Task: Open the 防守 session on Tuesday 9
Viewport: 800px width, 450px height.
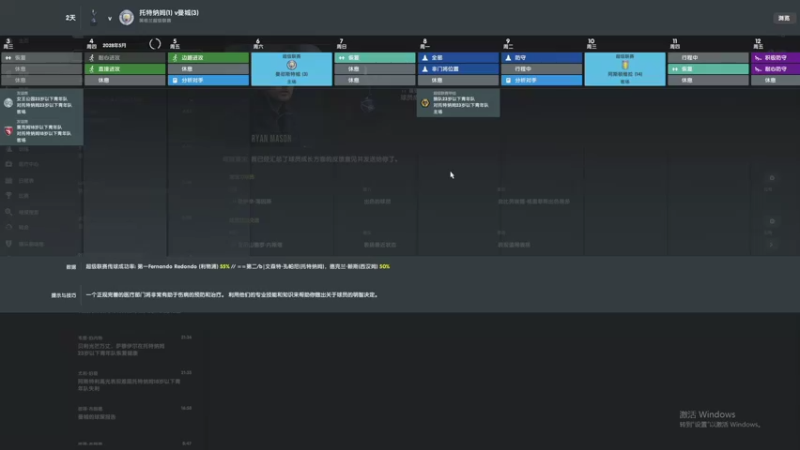Action: (541, 58)
